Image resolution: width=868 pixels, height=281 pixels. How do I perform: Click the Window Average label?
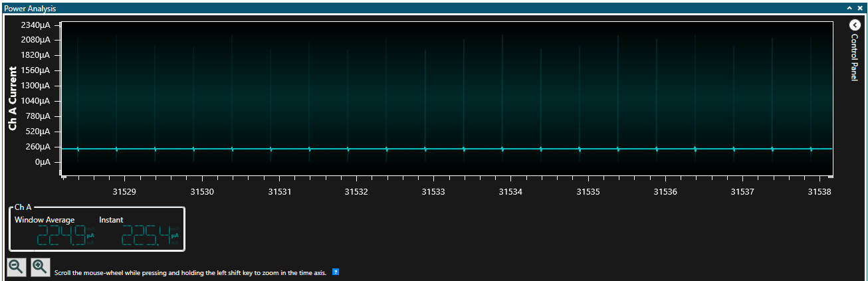[x=45, y=219]
